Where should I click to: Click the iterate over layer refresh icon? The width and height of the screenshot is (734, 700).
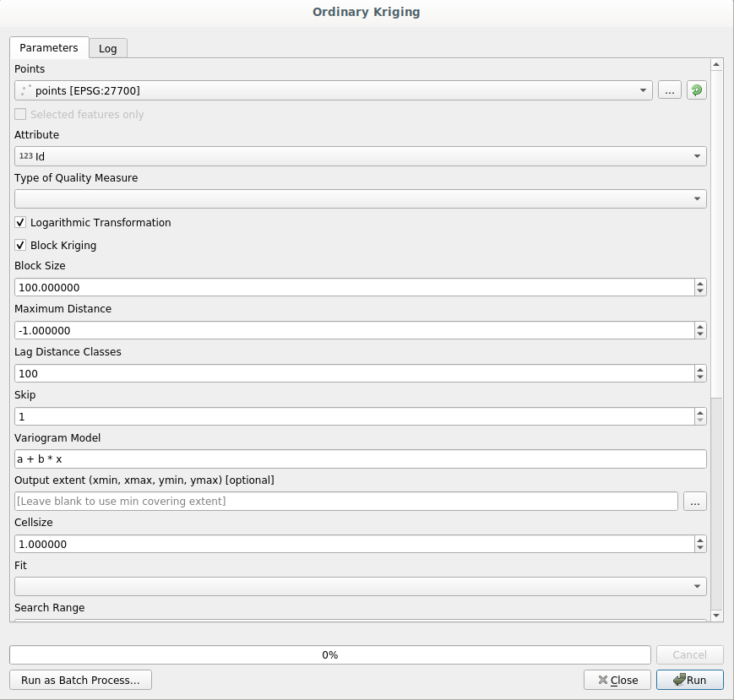click(696, 90)
